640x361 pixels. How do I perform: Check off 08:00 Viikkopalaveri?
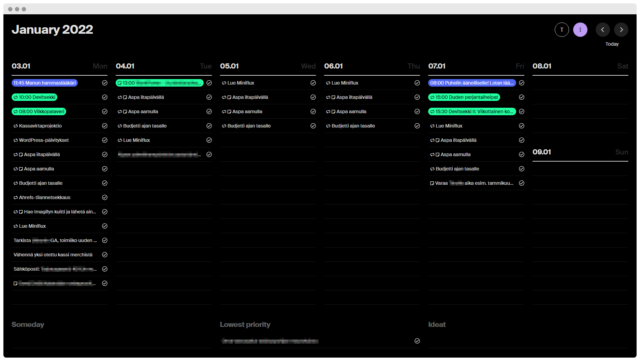pyautogui.click(x=104, y=111)
